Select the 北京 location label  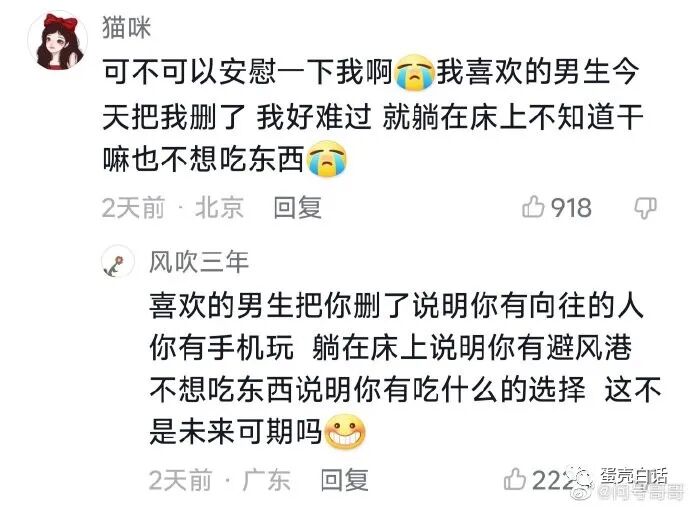click(x=220, y=207)
